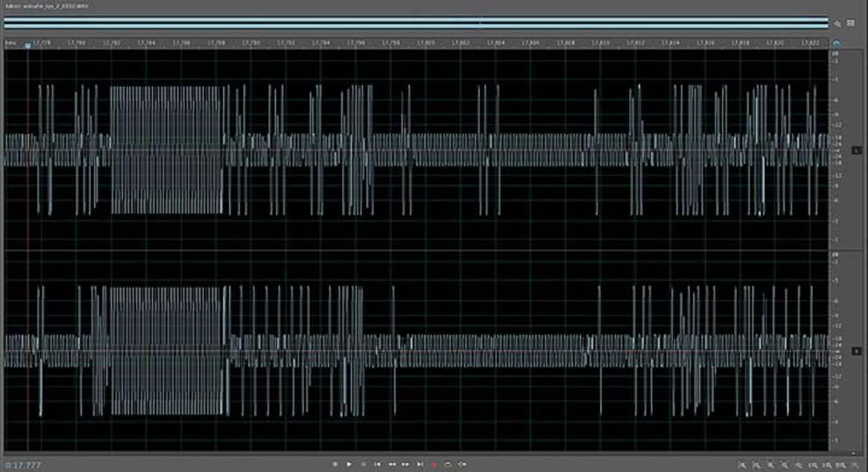Screen dimensions: 868x472
Task: Toggle Skip Selection in transport bar
Action: [462, 465]
